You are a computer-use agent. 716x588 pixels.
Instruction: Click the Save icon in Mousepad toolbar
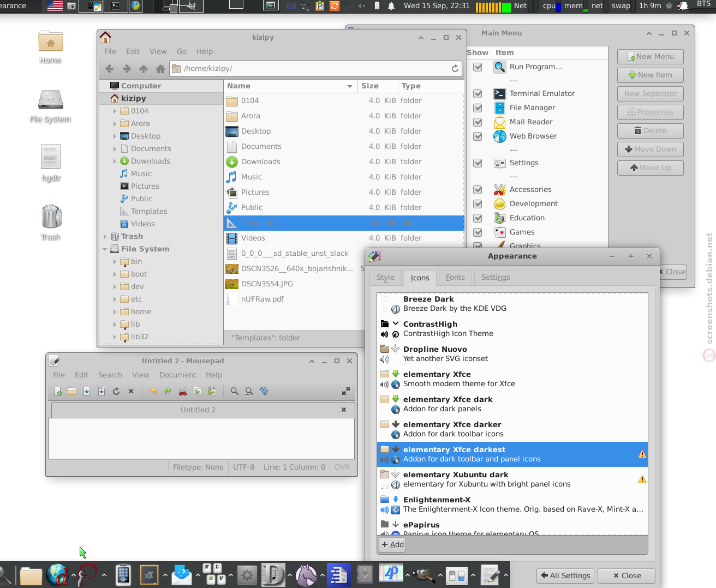click(x=87, y=391)
